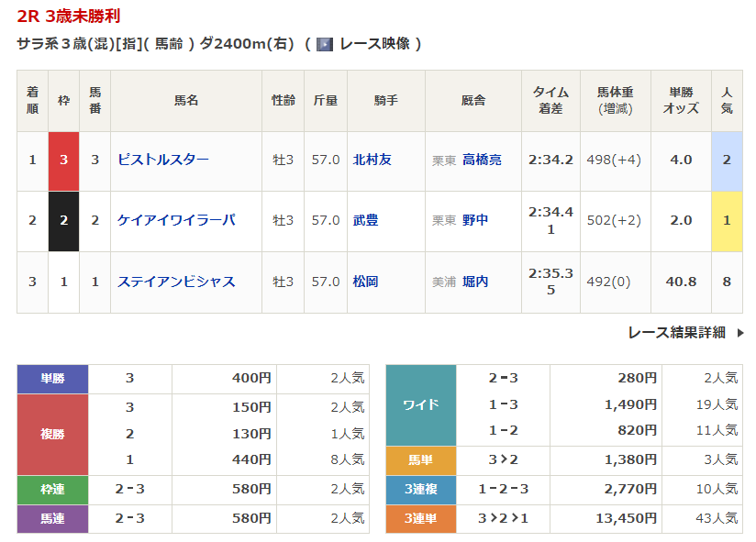Click the 19人気 popularity value

click(717, 405)
